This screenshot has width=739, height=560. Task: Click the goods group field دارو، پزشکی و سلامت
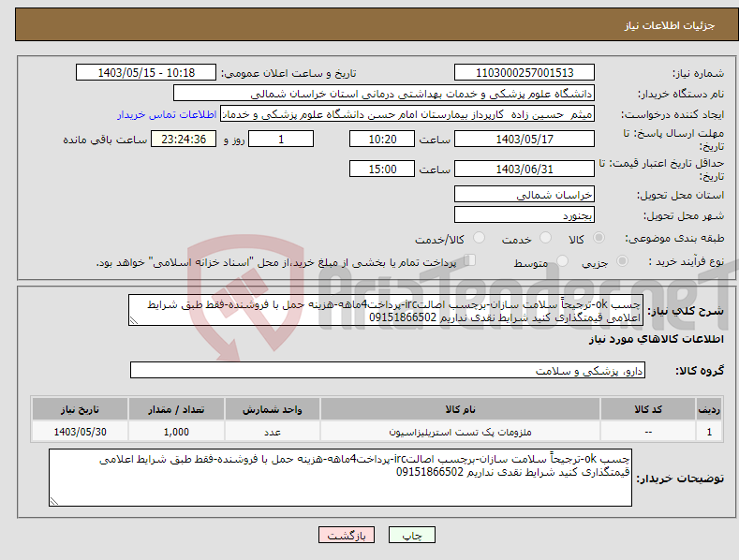pyautogui.click(x=388, y=371)
